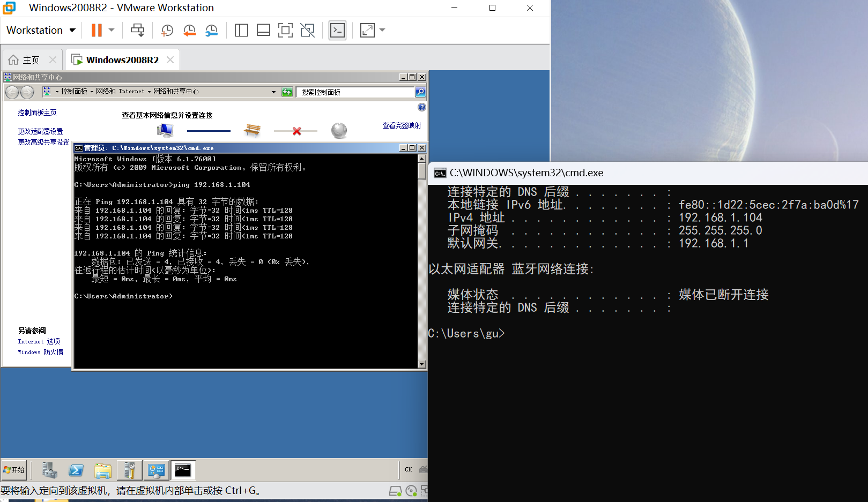Image resolution: width=868 pixels, height=502 pixels.
Task: Open Windows 防火墙 link
Action: [x=41, y=352]
